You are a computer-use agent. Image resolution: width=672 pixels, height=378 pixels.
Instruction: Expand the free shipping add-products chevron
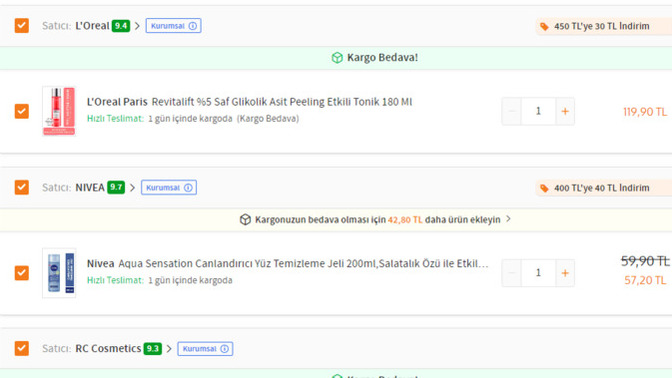pos(508,219)
